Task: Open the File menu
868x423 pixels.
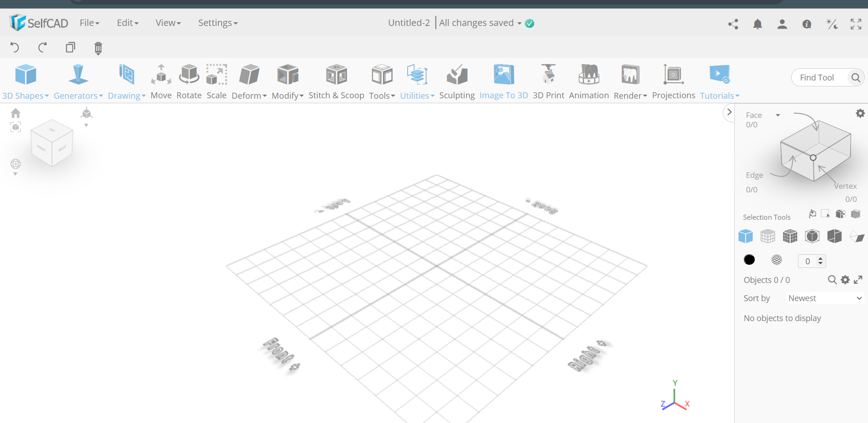Action: [89, 23]
